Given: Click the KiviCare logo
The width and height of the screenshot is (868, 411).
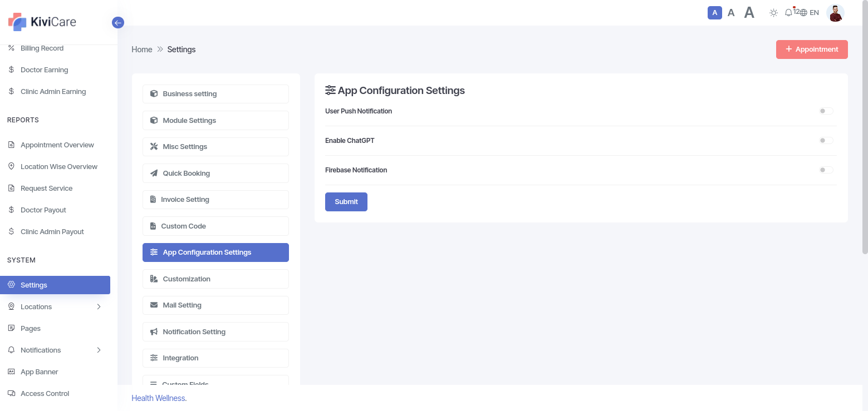Looking at the screenshot, I should click(42, 22).
